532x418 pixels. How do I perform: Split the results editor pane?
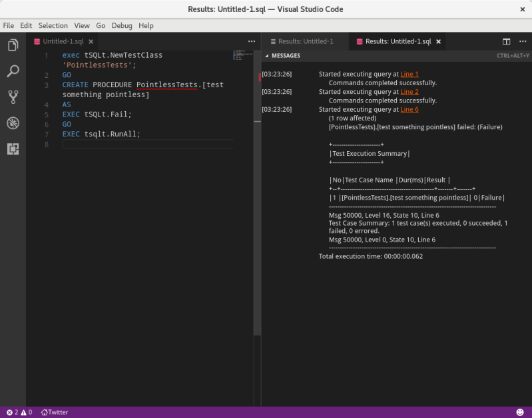point(506,41)
